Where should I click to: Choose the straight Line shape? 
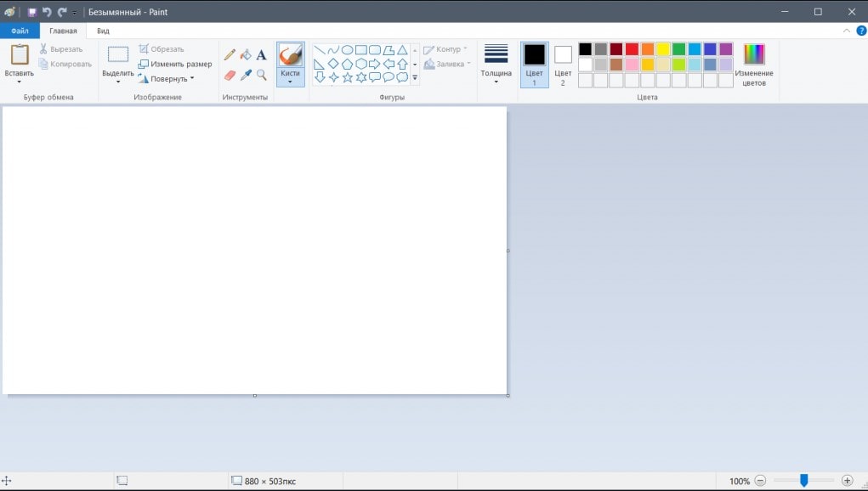(320, 50)
